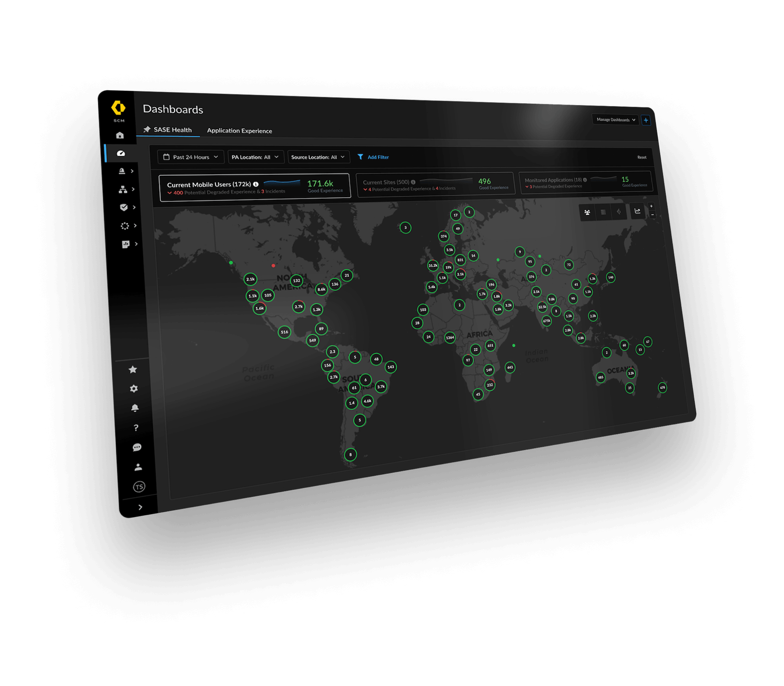Click the network hierarchy icon in the sidebar
This screenshot has height=686, width=784.
click(122, 189)
